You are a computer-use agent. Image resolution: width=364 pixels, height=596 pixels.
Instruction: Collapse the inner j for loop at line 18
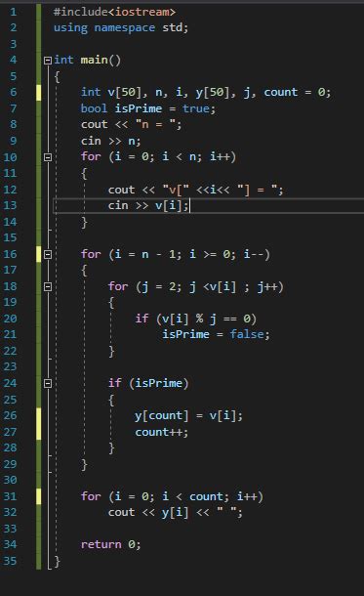tap(48, 286)
